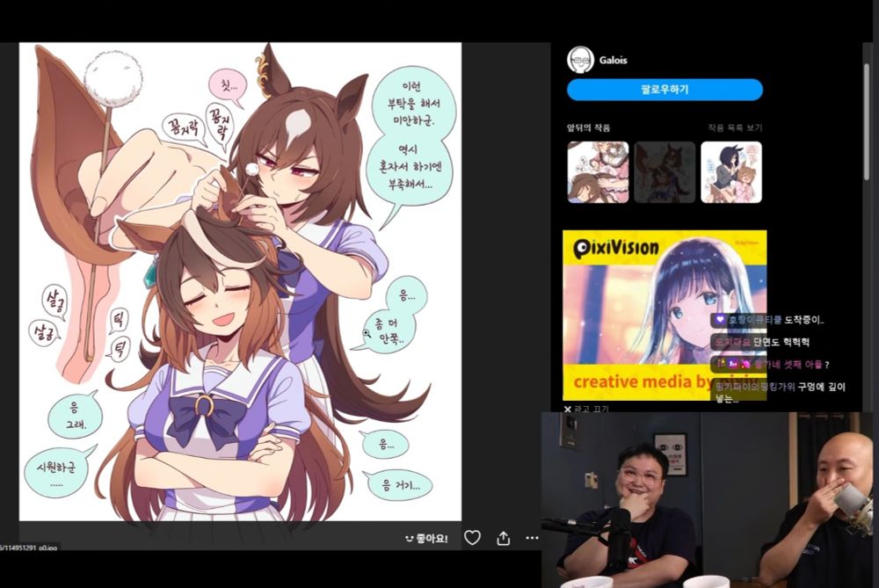Viewport: 879px width, 588px height.
Task: Open the three-dot more options menu
Action: coord(532,538)
